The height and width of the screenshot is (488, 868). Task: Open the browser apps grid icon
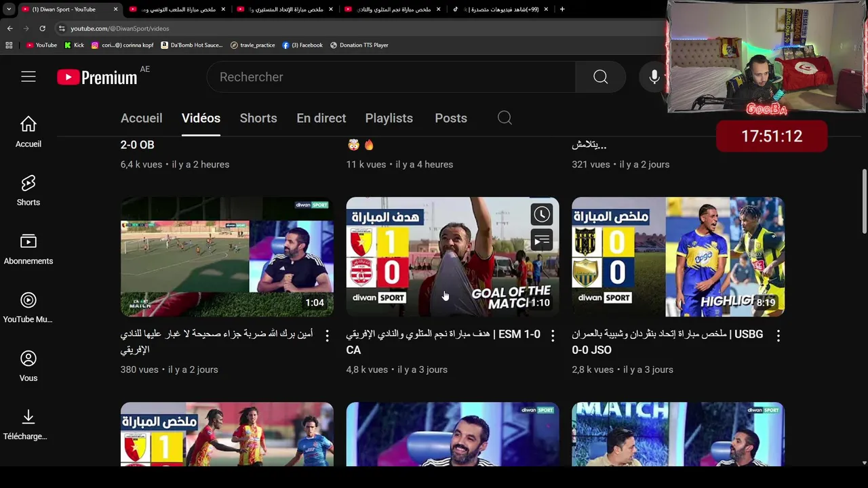(x=9, y=45)
